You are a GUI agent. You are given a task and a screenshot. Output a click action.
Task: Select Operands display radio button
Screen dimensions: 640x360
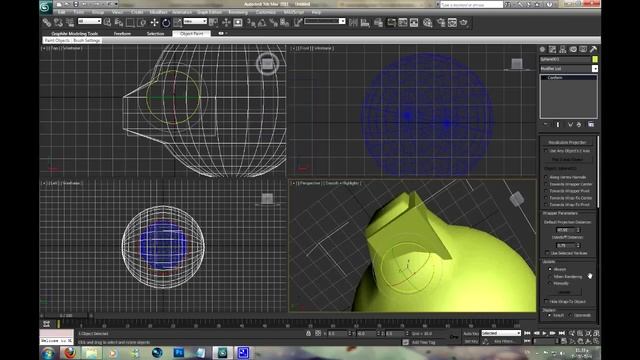570,315
